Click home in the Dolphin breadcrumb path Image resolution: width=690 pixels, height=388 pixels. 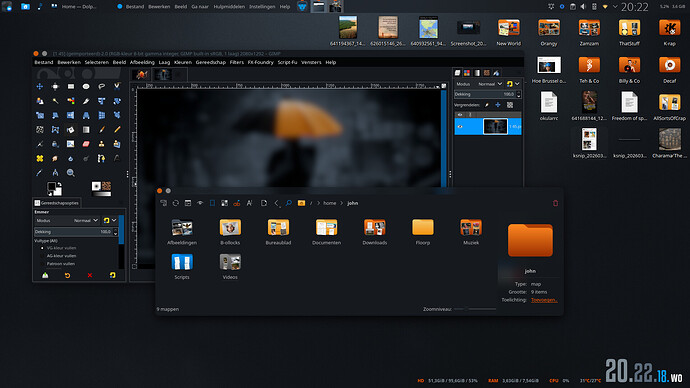coord(330,203)
